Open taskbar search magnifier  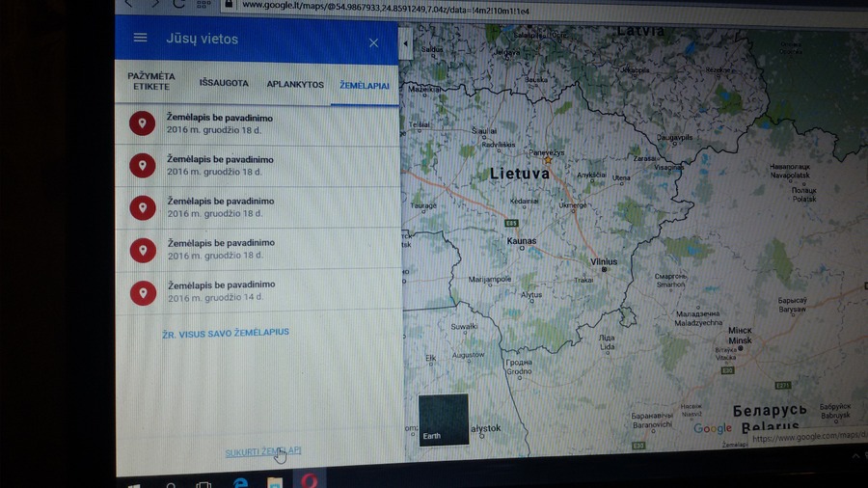tap(171, 485)
